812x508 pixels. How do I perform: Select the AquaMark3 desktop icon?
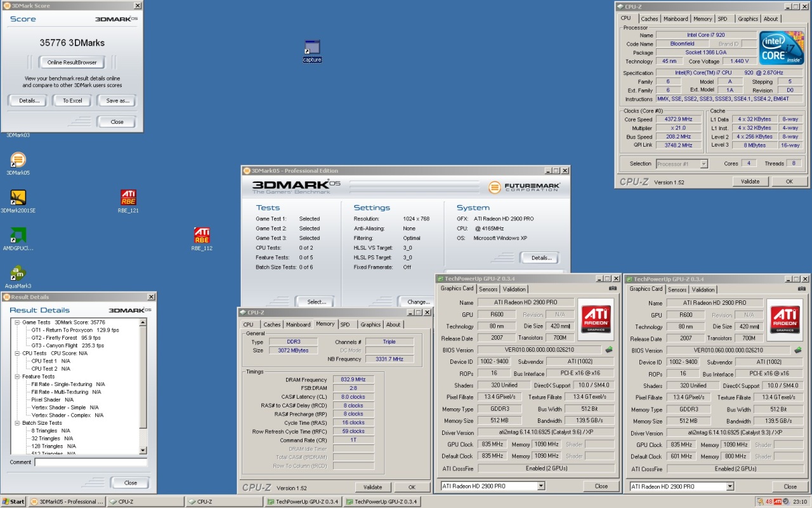click(18, 277)
